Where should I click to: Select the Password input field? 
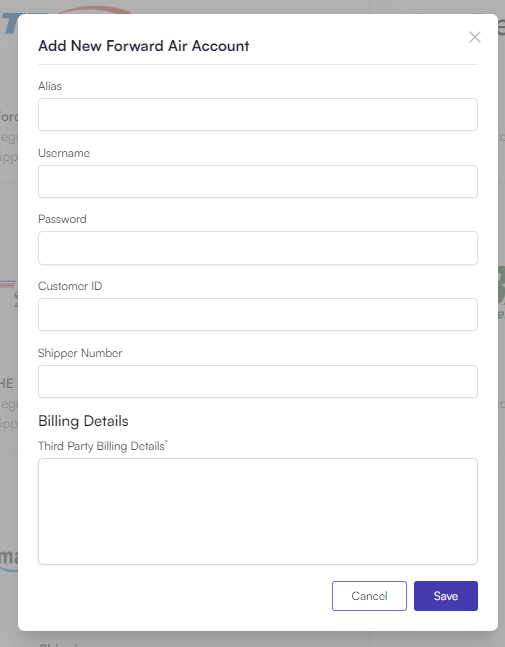tap(258, 248)
